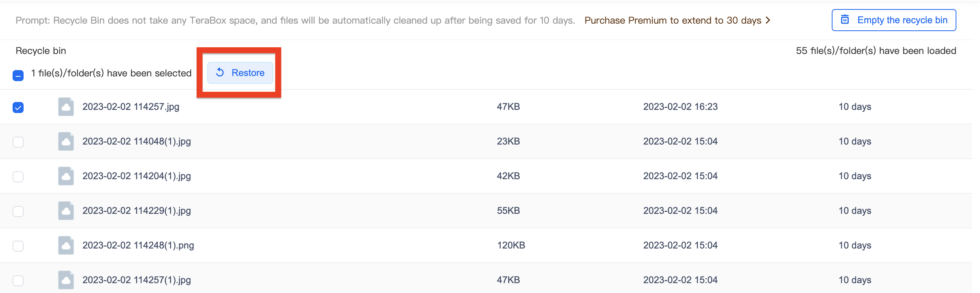Image resolution: width=980 pixels, height=293 pixels.
Task: Uncheck the 2023-02-02 114257.jpg checkbox
Action: pyautogui.click(x=18, y=108)
